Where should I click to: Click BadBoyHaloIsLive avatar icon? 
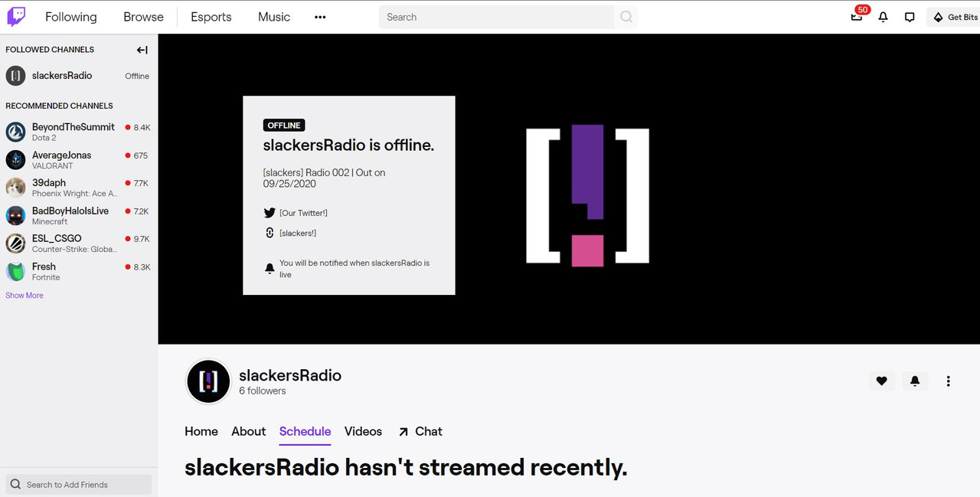pos(16,216)
